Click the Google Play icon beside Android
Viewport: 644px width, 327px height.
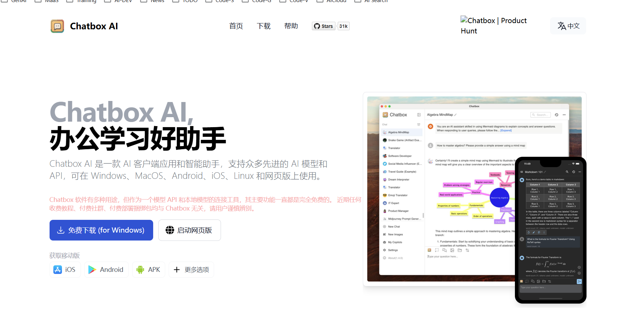(x=92, y=270)
